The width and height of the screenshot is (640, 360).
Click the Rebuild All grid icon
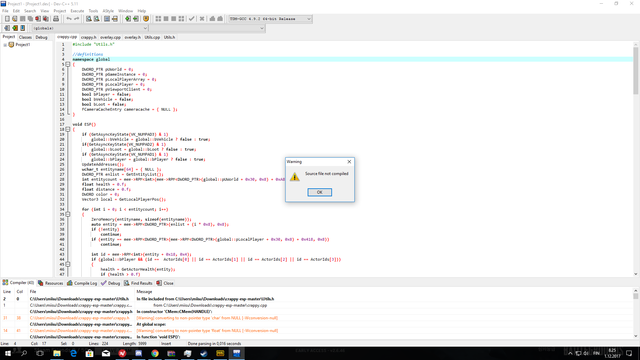181,19
